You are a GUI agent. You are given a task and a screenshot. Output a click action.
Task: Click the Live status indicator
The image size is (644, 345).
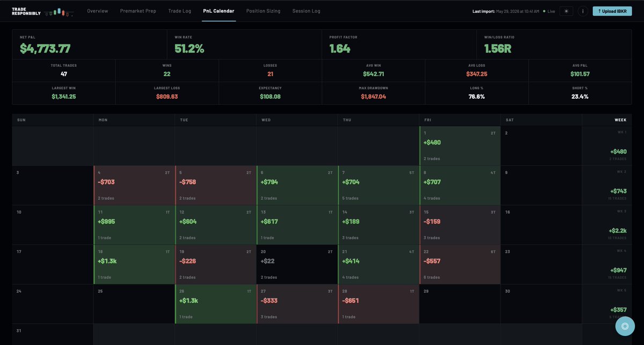[x=548, y=11]
